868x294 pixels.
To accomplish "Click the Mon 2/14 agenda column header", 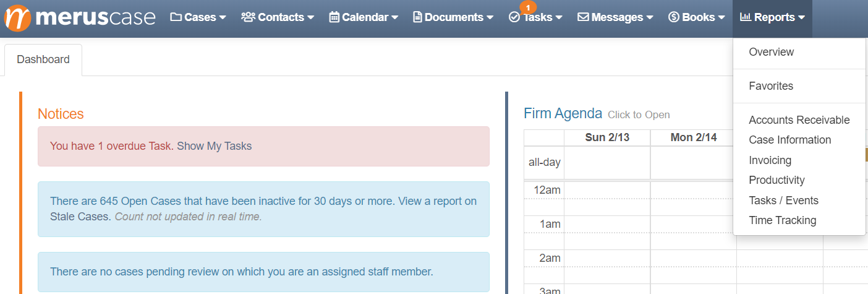I will [694, 137].
